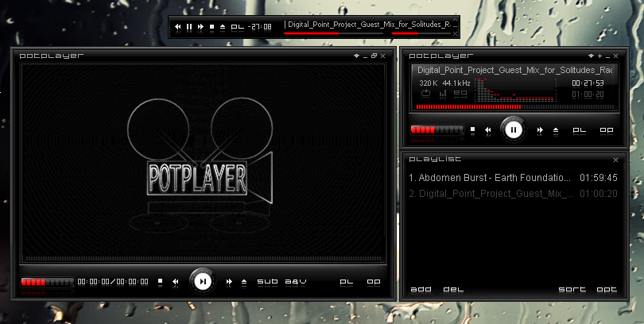The height and width of the screenshot is (324, 644).
Task: Stop playback in the audio player
Action: point(472,129)
